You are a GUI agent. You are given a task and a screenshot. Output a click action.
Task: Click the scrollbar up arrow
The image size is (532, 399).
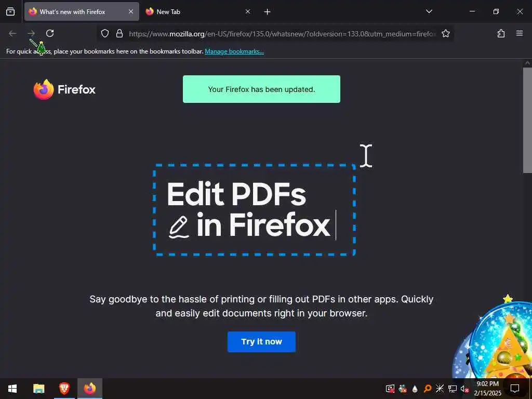click(x=528, y=63)
